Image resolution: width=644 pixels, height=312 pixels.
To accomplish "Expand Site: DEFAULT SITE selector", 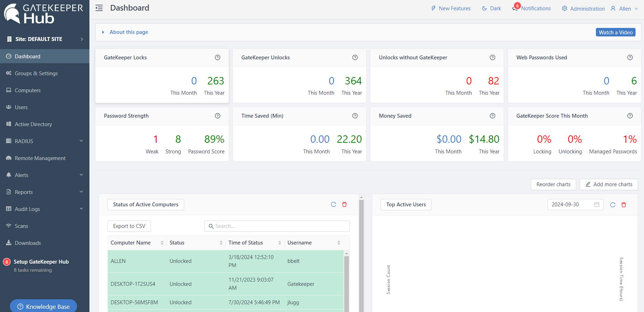I will click(45, 39).
